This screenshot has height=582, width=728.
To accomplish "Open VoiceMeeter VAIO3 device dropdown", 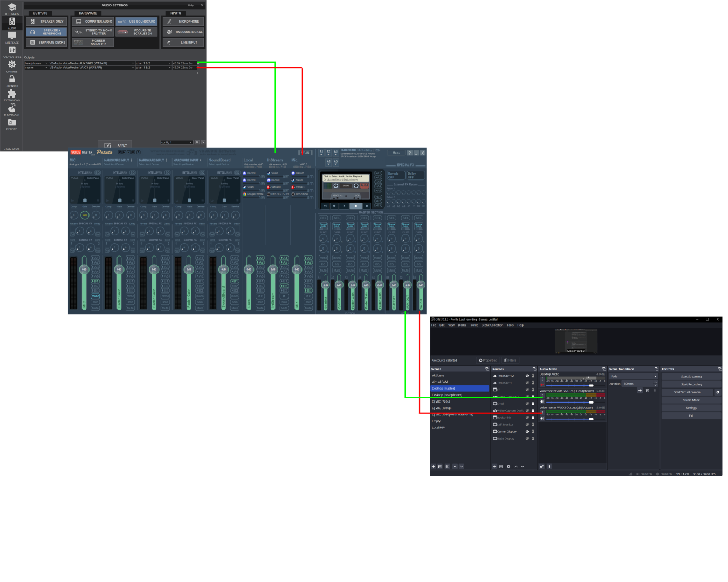I will point(92,67).
